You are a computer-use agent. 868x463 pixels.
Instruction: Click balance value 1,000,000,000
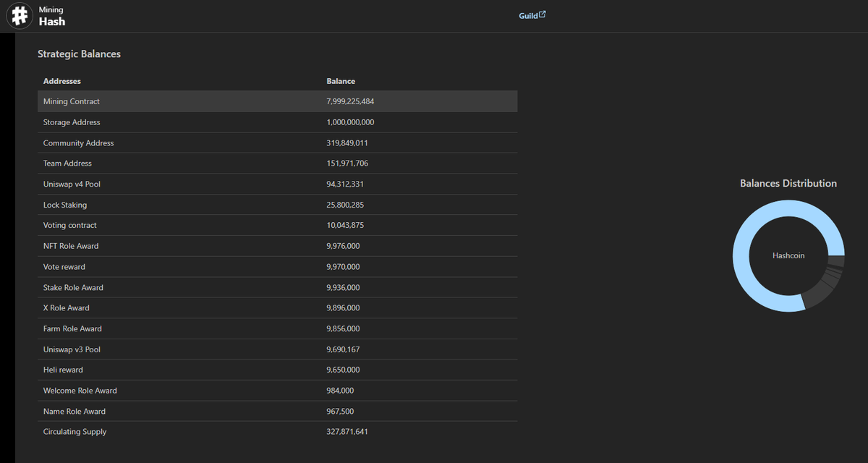350,122
